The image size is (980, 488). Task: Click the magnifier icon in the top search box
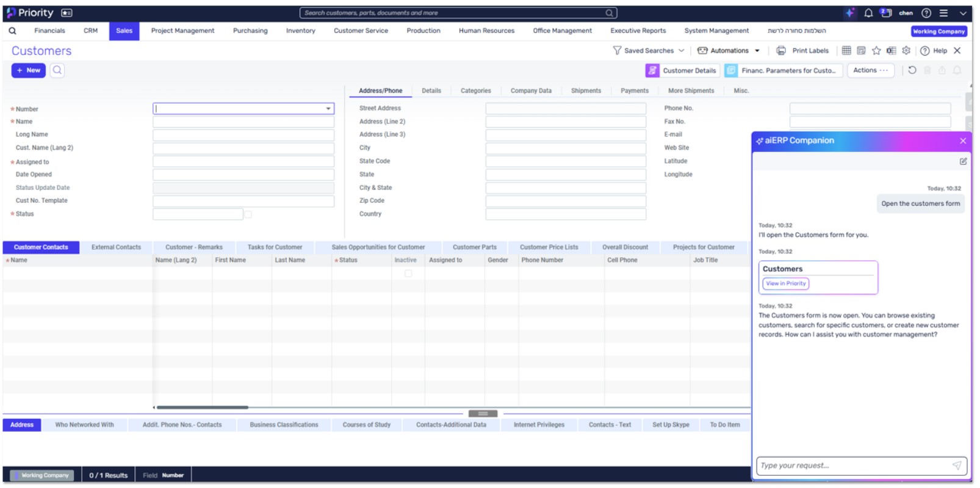pos(609,13)
